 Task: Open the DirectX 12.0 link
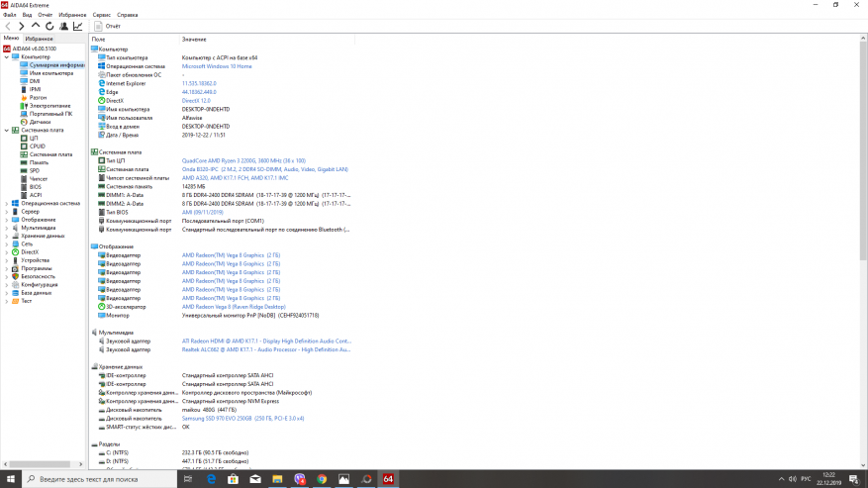(x=196, y=101)
